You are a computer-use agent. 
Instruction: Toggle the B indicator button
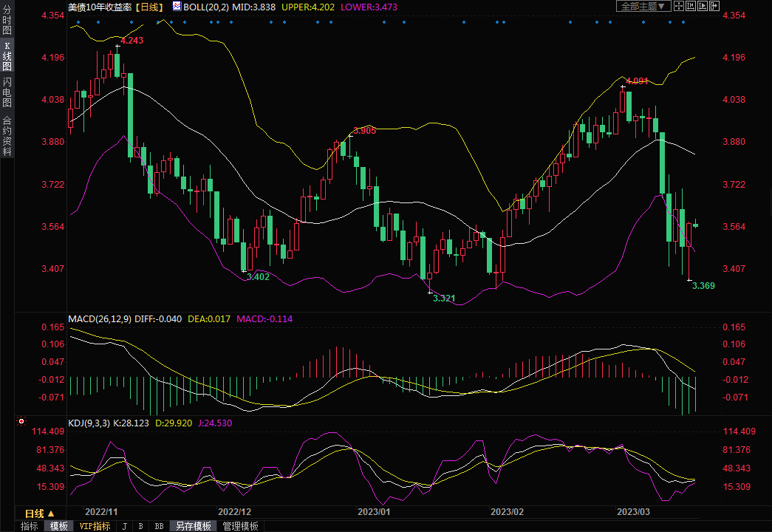pos(140,526)
